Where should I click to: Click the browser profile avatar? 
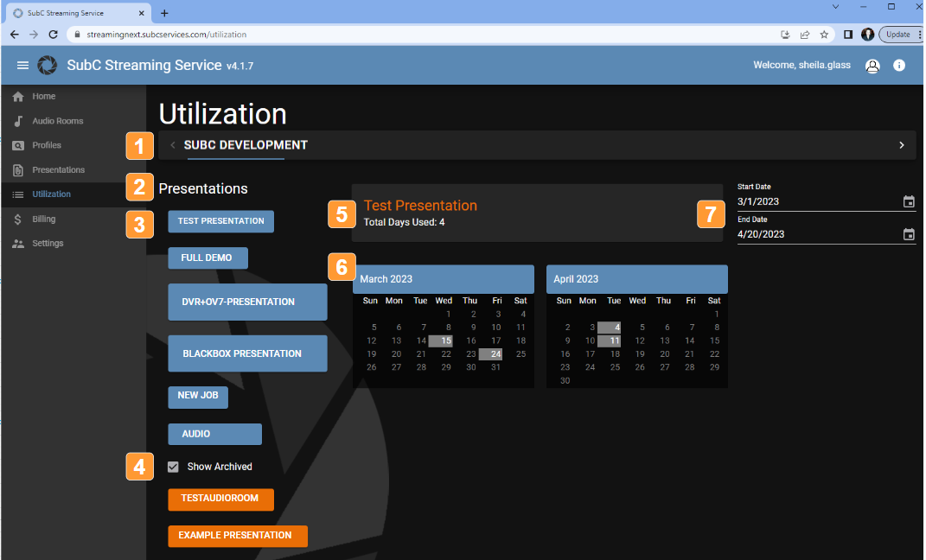[867, 35]
